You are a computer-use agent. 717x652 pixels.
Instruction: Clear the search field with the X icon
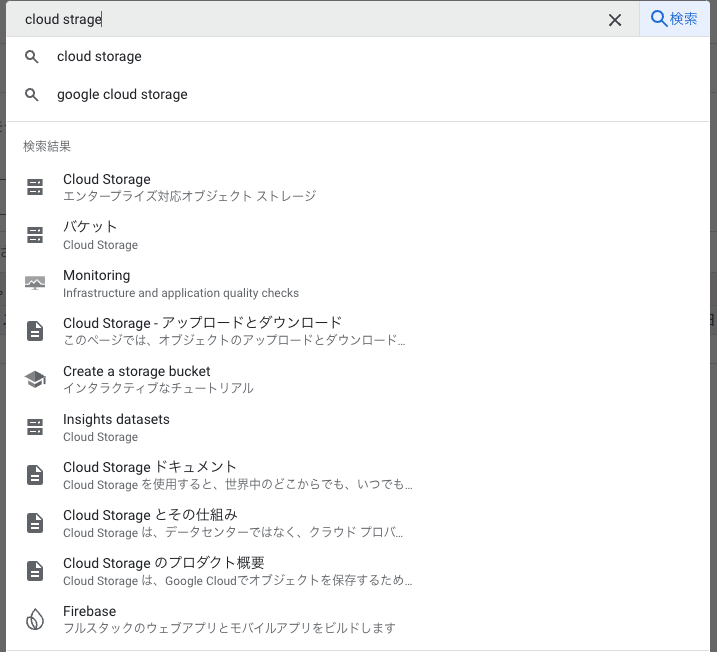click(x=615, y=20)
